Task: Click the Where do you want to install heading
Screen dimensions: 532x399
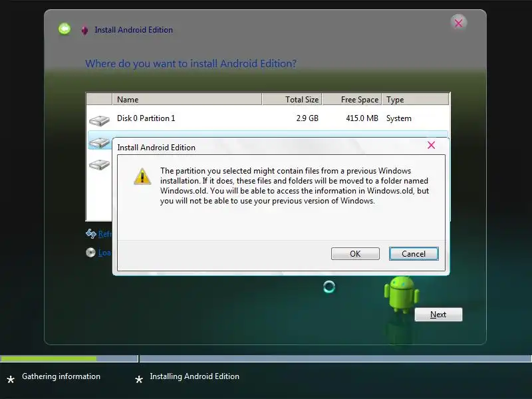Action: click(x=191, y=63)
